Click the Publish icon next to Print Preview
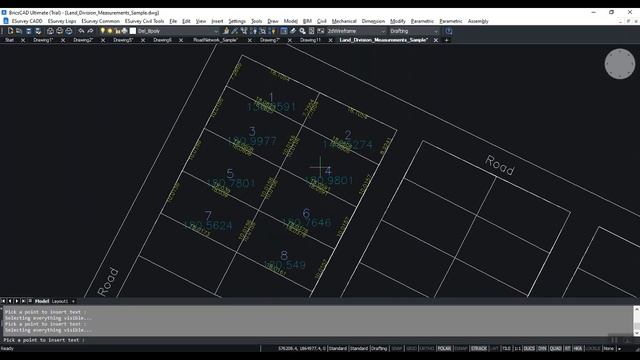This screenshot has width=640, height=360. pos(69,31)
